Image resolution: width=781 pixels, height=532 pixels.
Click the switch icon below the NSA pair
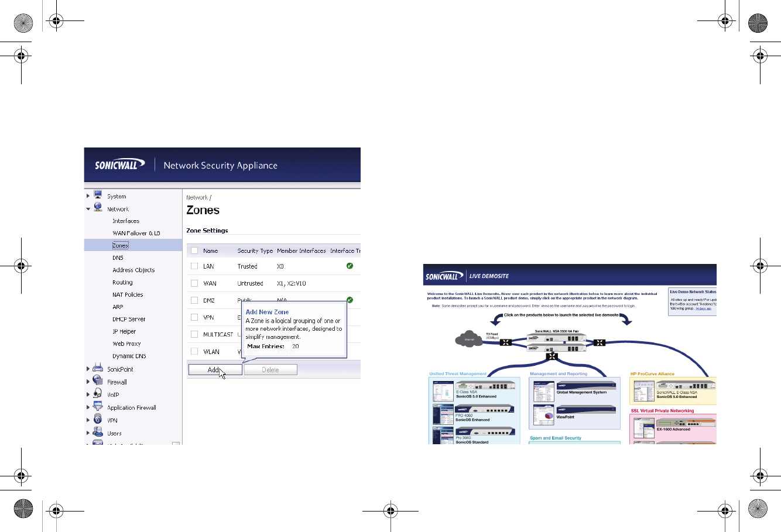tap(552, 356)
